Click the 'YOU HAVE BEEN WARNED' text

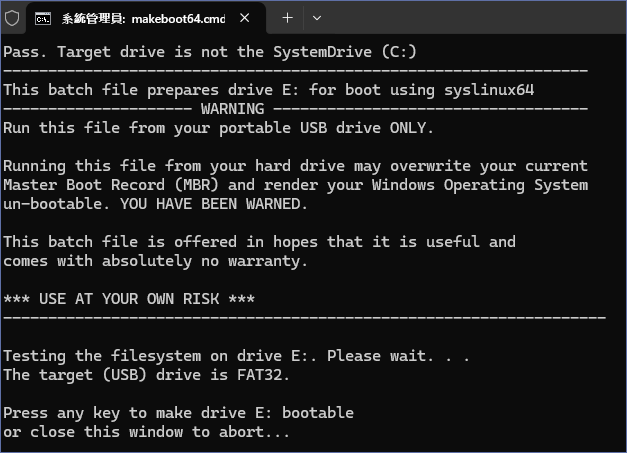(210, 203)
